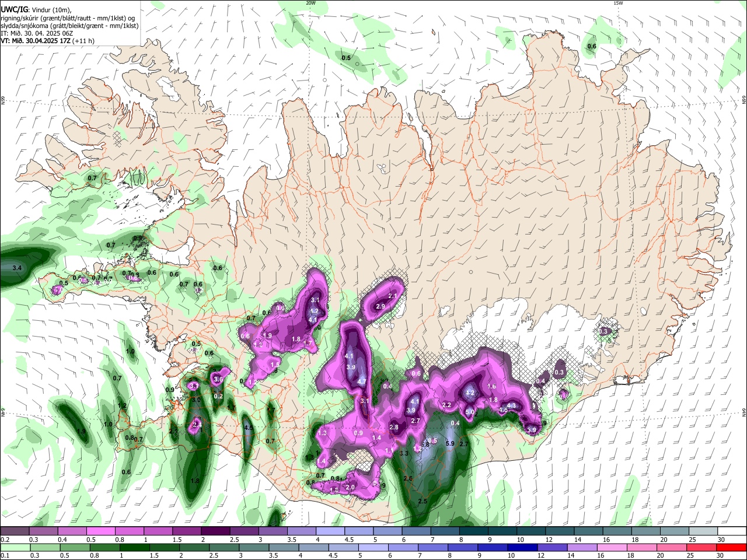Image resolution: width=747 pixels, height=560 pixels.
Task: Click the 15W longitude label
Action: point(618,3)
